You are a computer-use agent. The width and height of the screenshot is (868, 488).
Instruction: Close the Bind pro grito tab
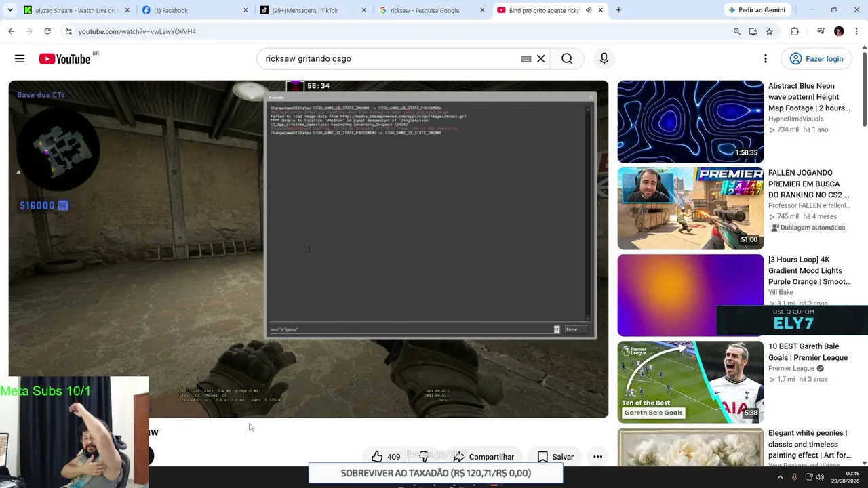tap(600, 10)
